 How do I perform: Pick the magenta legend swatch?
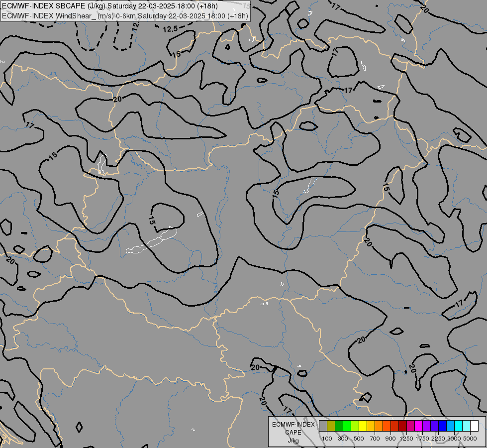(x=419, y=426)
